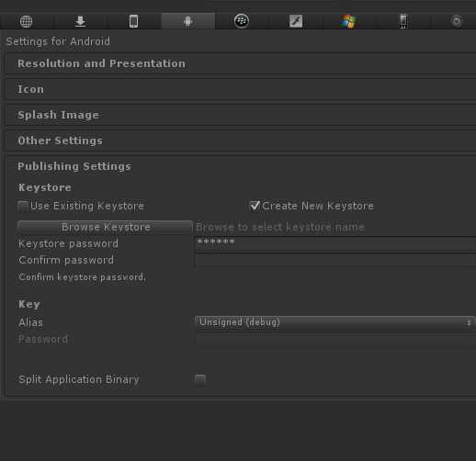Focus the Confirm password field
This screenshot has width=476, height=461.
pos(335,261)
